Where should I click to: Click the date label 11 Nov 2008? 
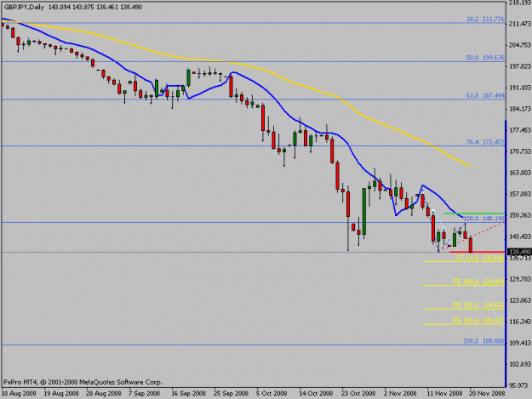444,393
